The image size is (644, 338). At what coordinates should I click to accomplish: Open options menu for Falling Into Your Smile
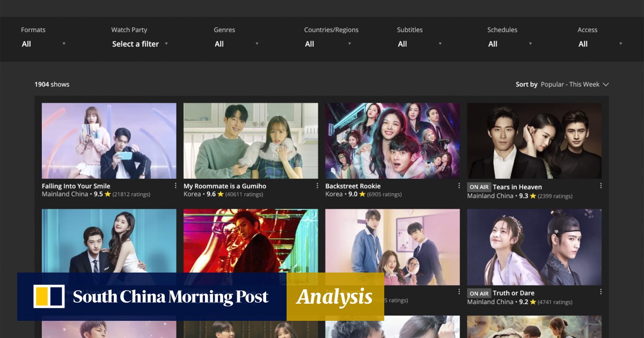[175, 186]
